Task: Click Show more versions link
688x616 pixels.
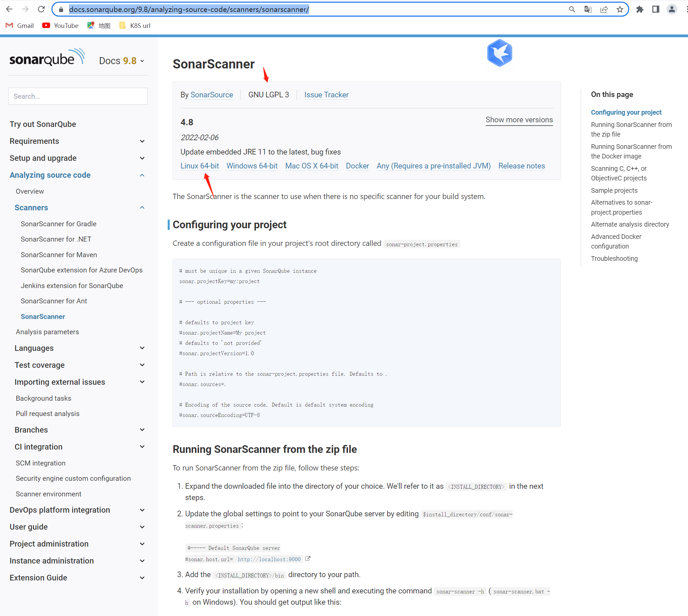Action: (519, 120)
